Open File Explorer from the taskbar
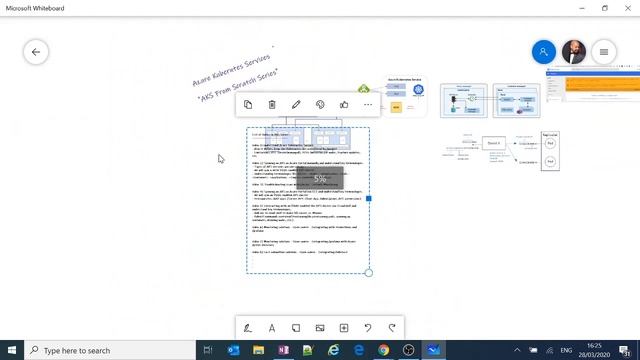The image size is (640, 360). tap(258, 350)
